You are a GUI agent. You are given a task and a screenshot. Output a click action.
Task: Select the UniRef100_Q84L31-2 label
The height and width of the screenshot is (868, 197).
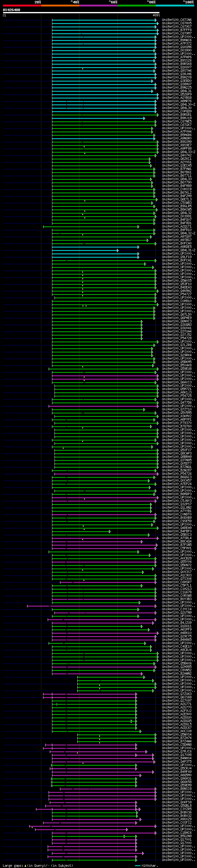[x=179, y=250]
